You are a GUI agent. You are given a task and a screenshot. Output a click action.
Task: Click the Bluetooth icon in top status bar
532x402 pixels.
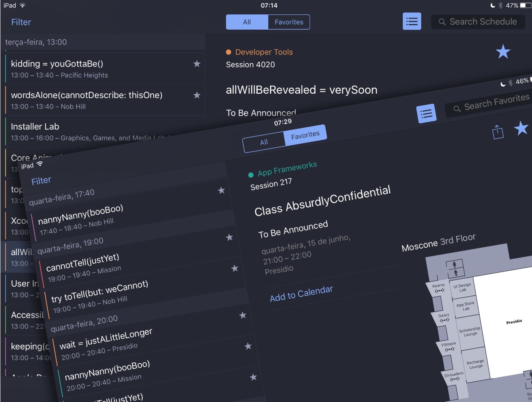point(500,5)
